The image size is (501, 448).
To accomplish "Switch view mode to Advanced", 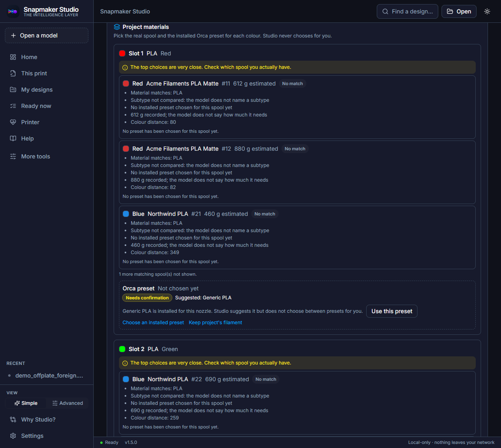I will click(x=67, y=403).
